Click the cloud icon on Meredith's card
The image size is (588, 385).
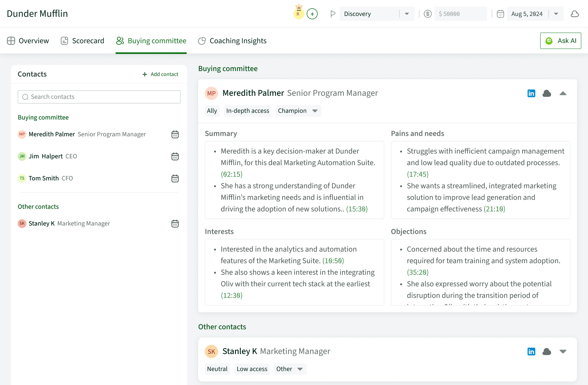click(x=547, y=93)
